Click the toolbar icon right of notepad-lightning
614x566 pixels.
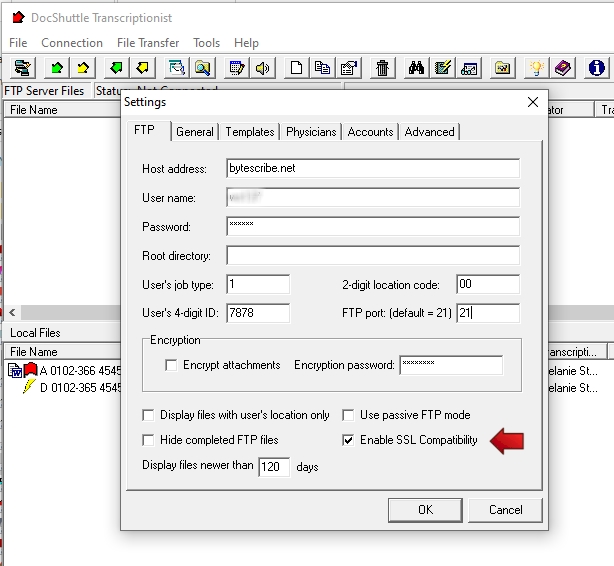pyautogui.click(x=469, y=68)
